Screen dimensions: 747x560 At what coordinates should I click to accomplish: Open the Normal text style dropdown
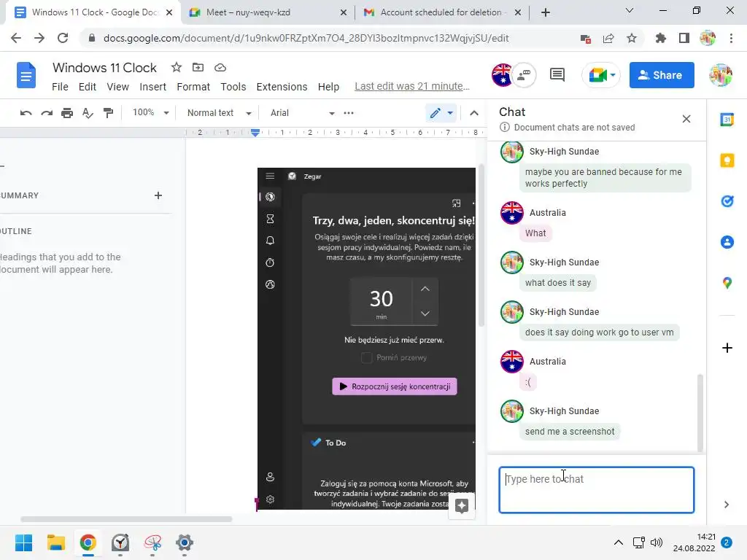219,113
